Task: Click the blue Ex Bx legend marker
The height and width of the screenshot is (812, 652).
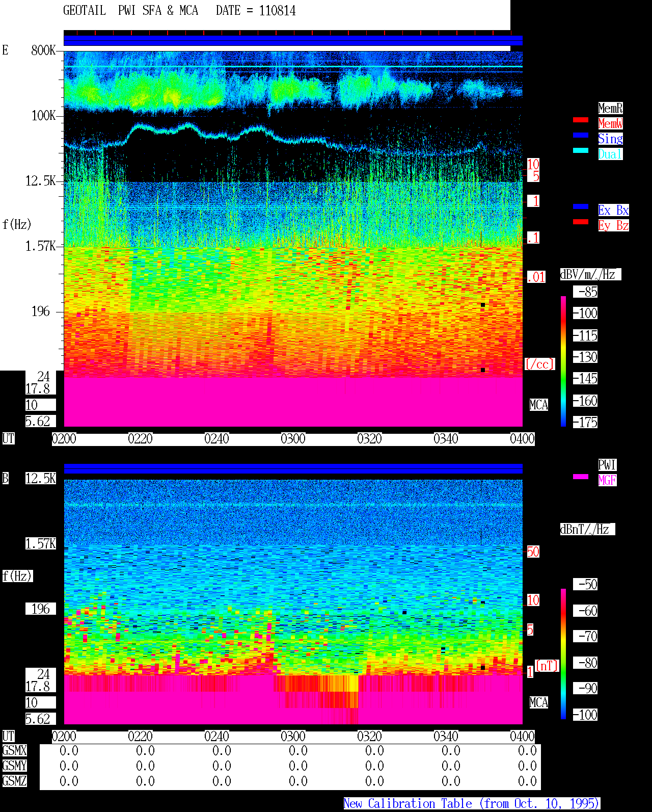Action: click(581, 206)
